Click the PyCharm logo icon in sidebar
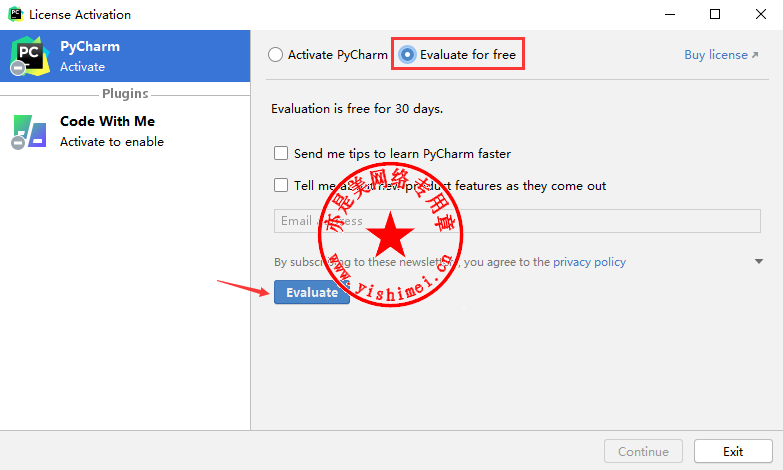The height and width of the screenshot is (470, 783). pyautogui.click(x=29, y=56)
